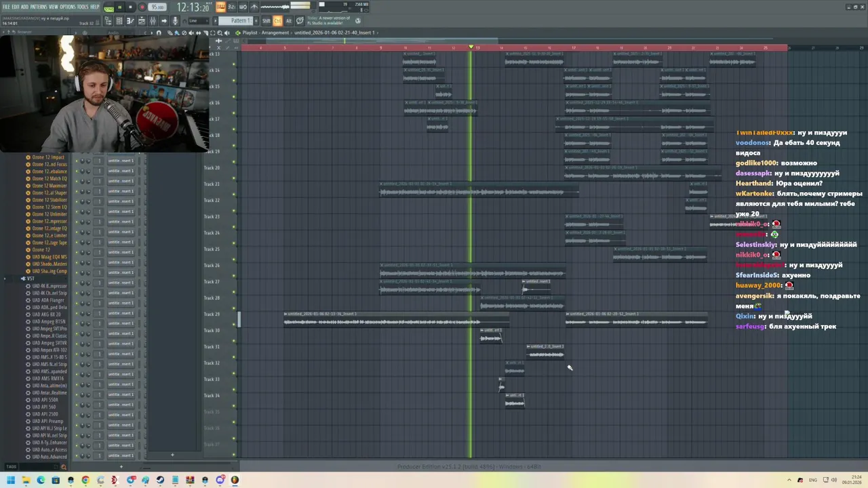
Task: Click the 3-2 recording countdown icon
Action: tap(233, 7)
